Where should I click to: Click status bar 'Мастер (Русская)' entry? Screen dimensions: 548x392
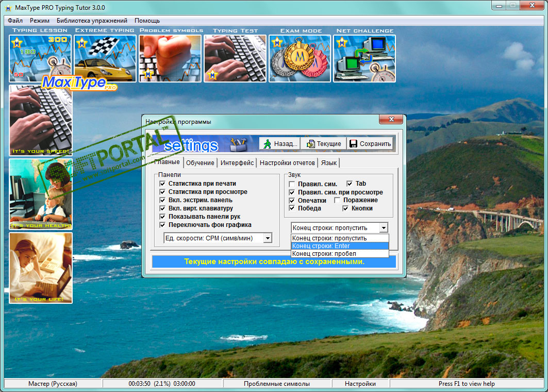pos(53,384)
